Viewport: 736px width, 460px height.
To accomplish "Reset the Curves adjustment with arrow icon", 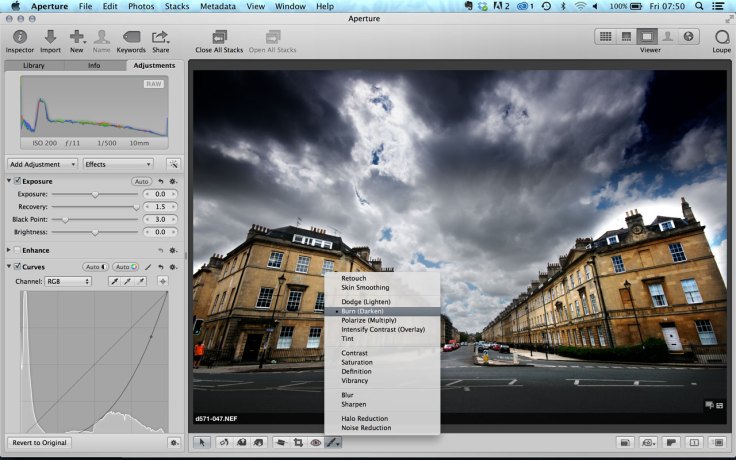I will pos(161,267).
